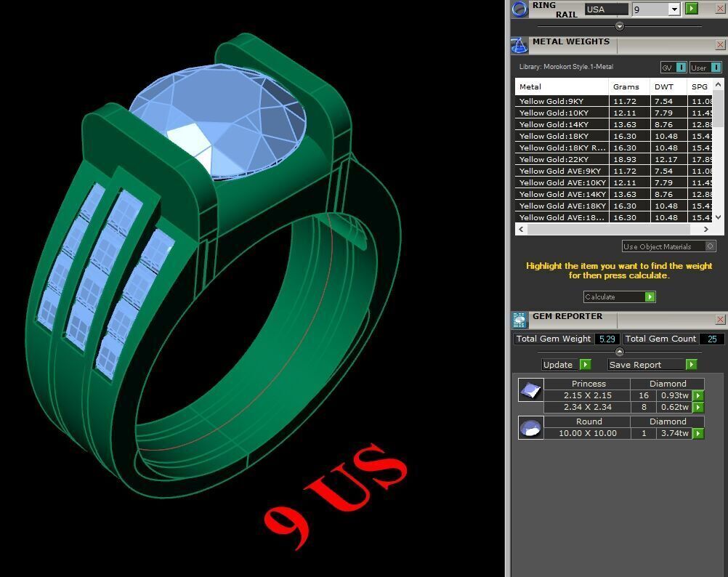Close the Metal Weights panel
The width and height of the screenshot is (728, 577).
point(720,44)
